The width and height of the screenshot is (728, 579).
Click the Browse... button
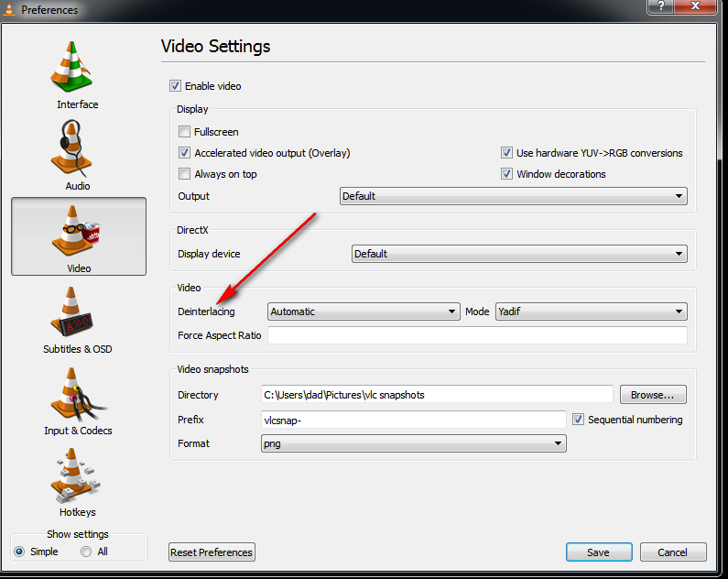pos(653,395)
